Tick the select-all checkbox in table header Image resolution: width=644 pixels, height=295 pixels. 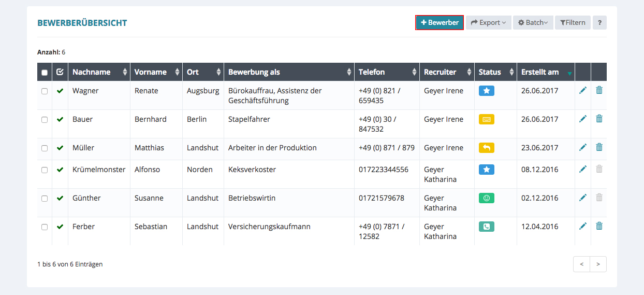pyautogui.click(x=45, y=73)
